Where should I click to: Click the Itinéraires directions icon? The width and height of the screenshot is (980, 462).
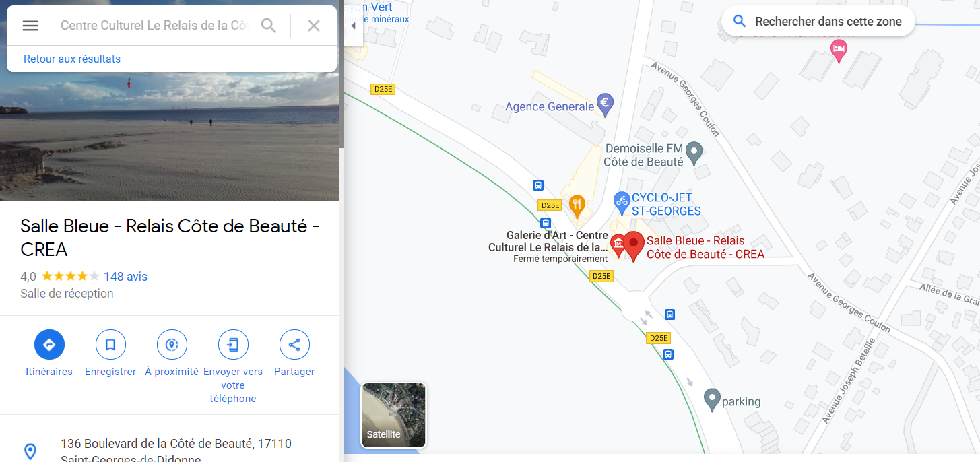[x=49, y=345]
